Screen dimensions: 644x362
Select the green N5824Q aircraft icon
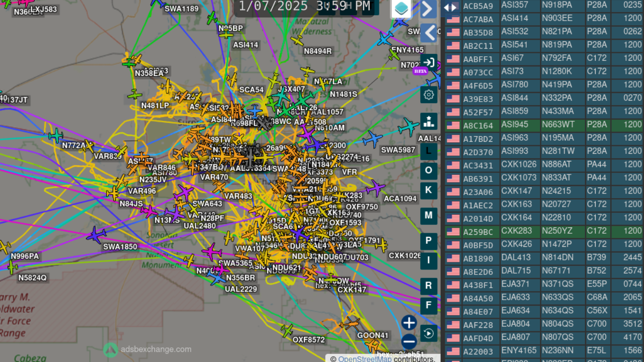click(x=13, y=267)
